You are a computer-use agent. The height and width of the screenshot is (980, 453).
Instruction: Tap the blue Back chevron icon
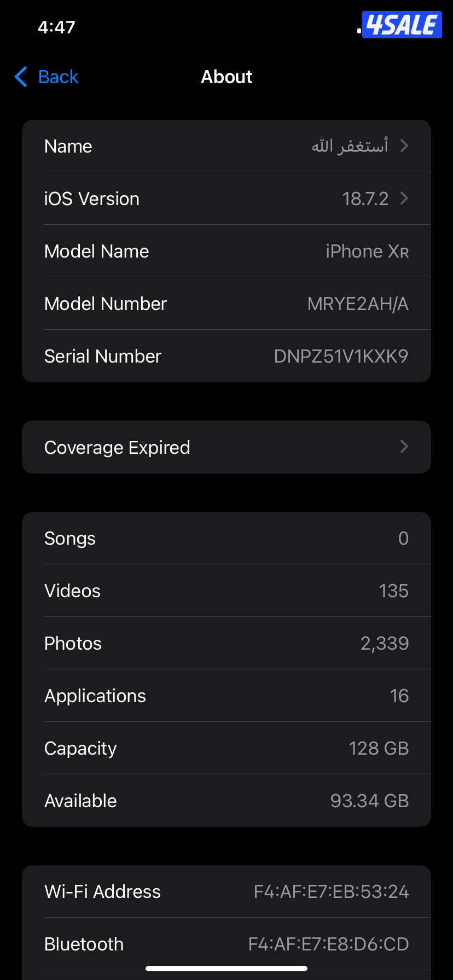coord(21,77)
